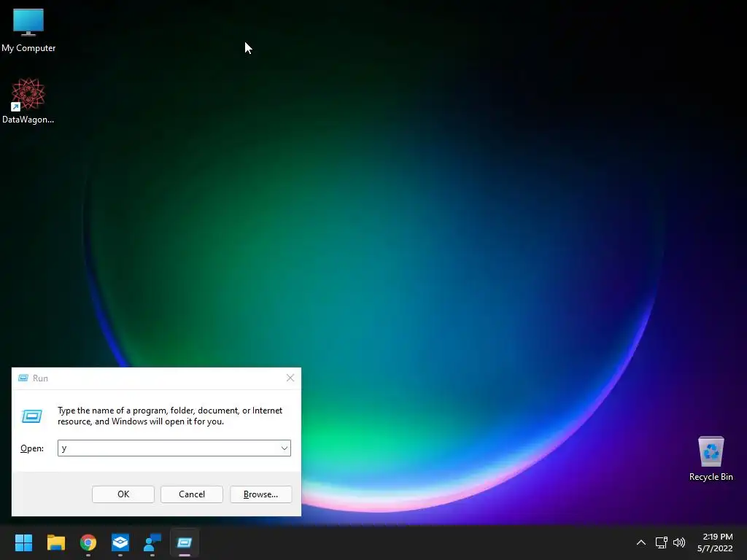Open the Windows Start menu
The height and width of the screenshot is (560, 747).
point(23,542)
